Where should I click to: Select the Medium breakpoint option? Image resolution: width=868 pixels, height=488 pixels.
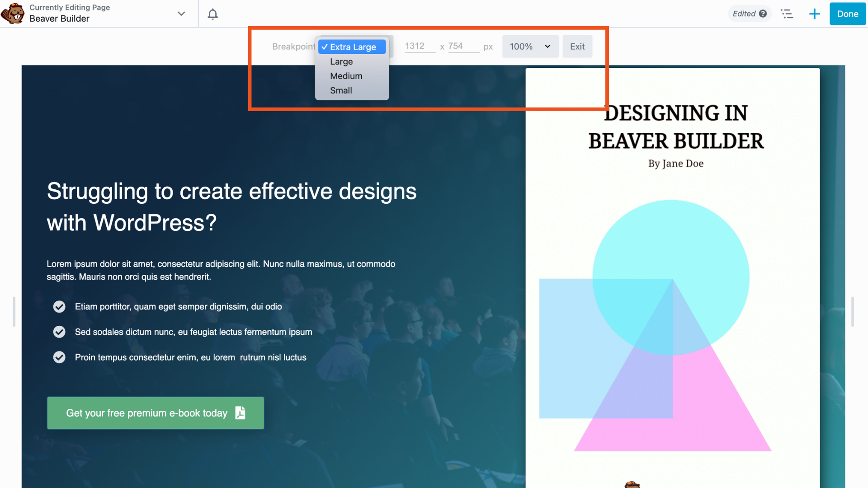click(346, 76)
